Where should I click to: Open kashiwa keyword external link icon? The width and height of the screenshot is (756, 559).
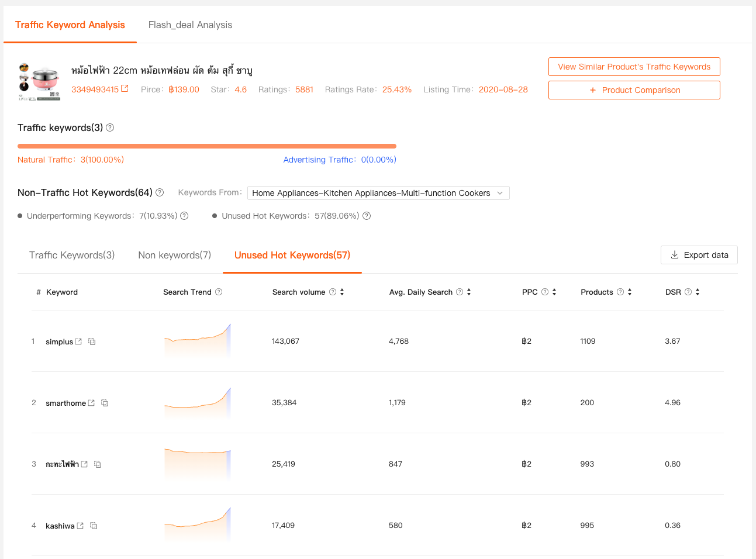tap(80, 526)
